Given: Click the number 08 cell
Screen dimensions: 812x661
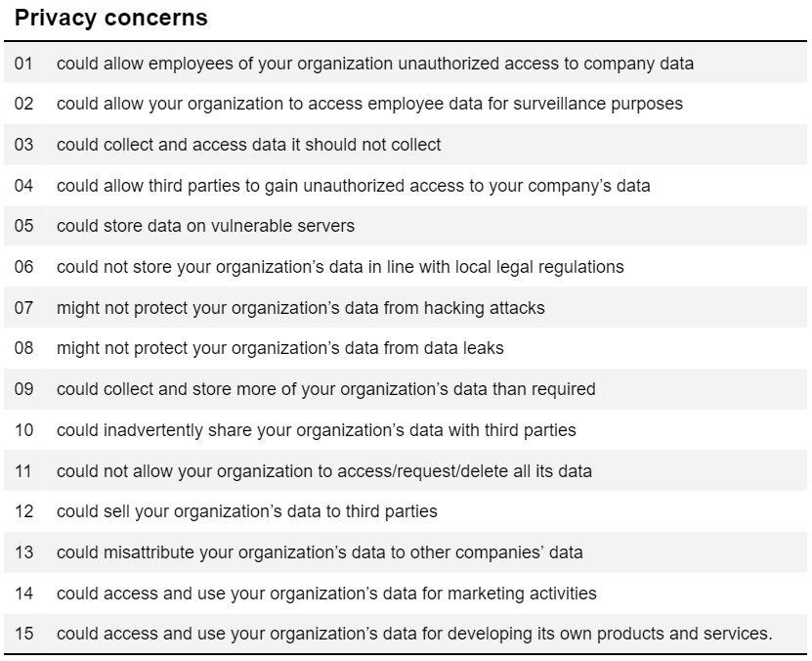Looking at the screenshot, I should [x=23, y=348].
